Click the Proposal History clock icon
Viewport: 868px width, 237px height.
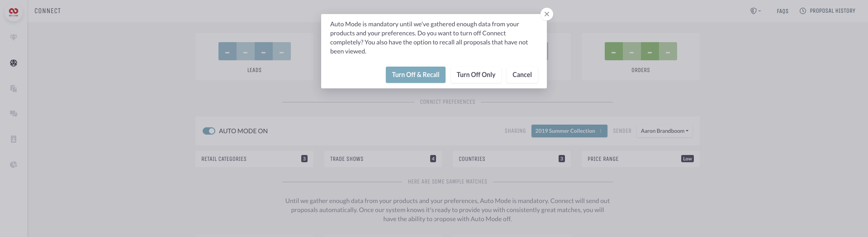803,11
